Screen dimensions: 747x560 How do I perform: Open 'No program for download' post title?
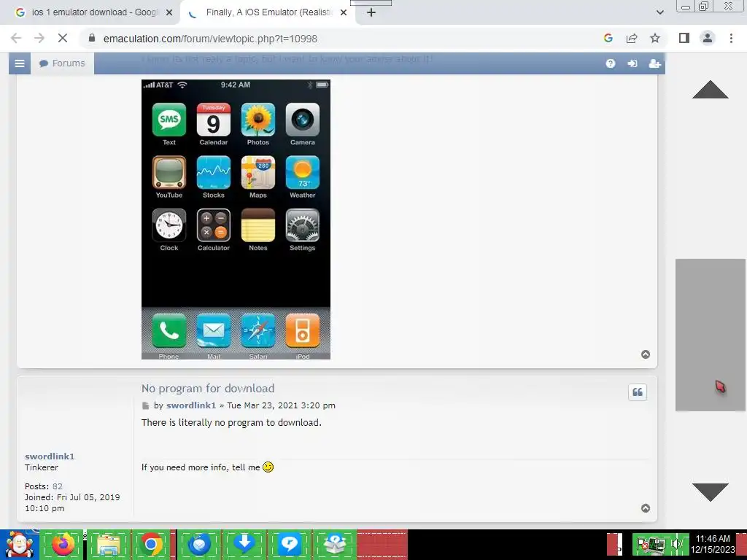(x=208, y=389)
